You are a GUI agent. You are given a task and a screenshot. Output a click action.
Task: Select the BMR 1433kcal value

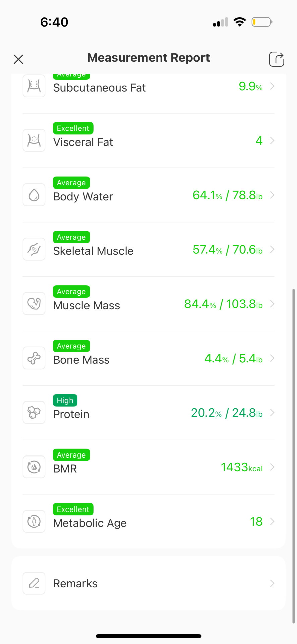coord(242,467)
